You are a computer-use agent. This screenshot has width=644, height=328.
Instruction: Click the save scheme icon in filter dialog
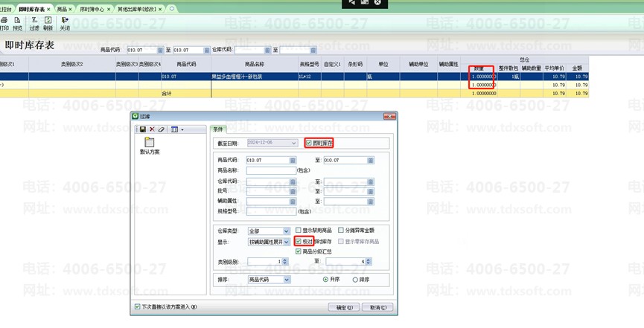coord(143,129)
